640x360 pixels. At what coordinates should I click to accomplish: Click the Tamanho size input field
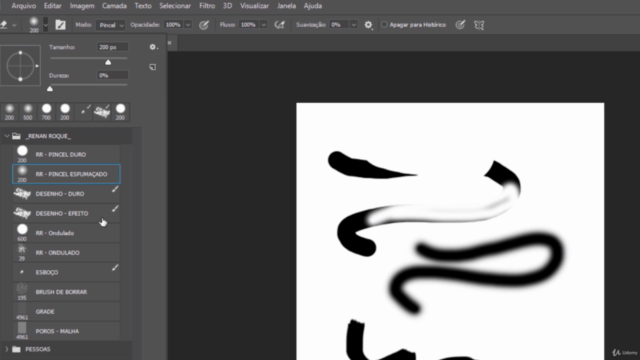tap(113, 47)
